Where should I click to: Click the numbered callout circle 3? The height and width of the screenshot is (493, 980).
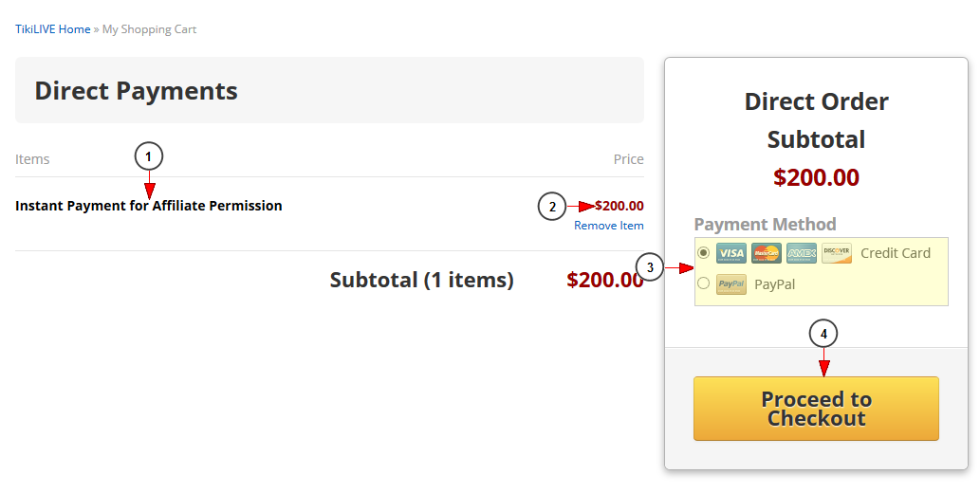click(x=650, y=267)
